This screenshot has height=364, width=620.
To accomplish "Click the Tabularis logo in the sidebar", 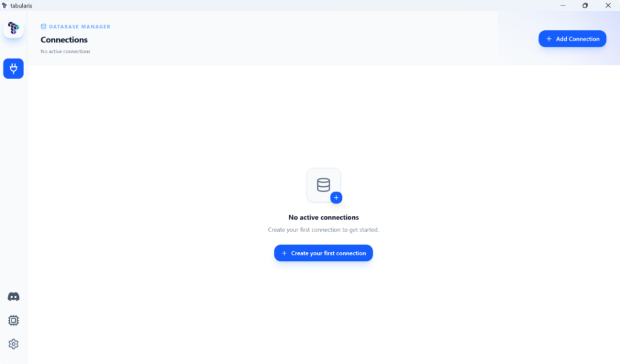I will click(x=13, y=28).
